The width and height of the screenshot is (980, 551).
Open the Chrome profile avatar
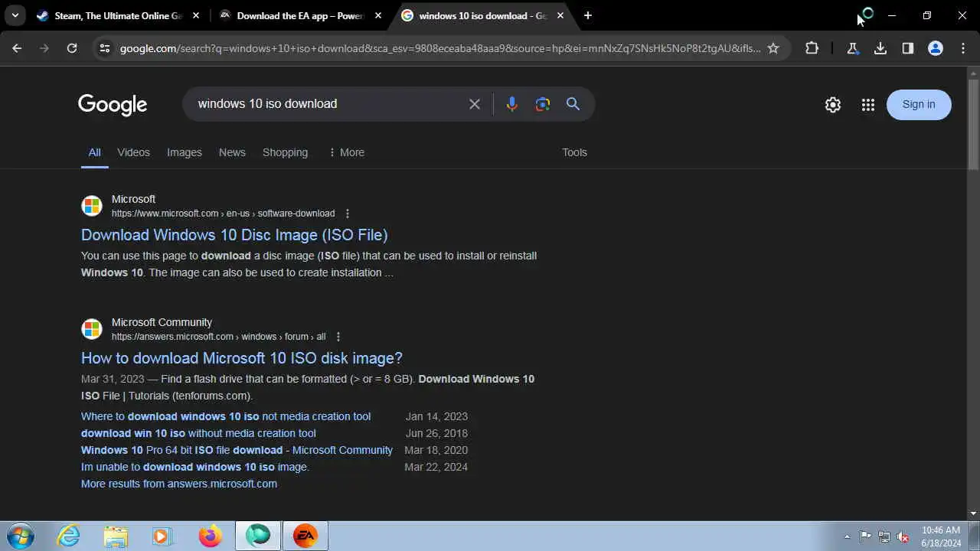point(936,48)
